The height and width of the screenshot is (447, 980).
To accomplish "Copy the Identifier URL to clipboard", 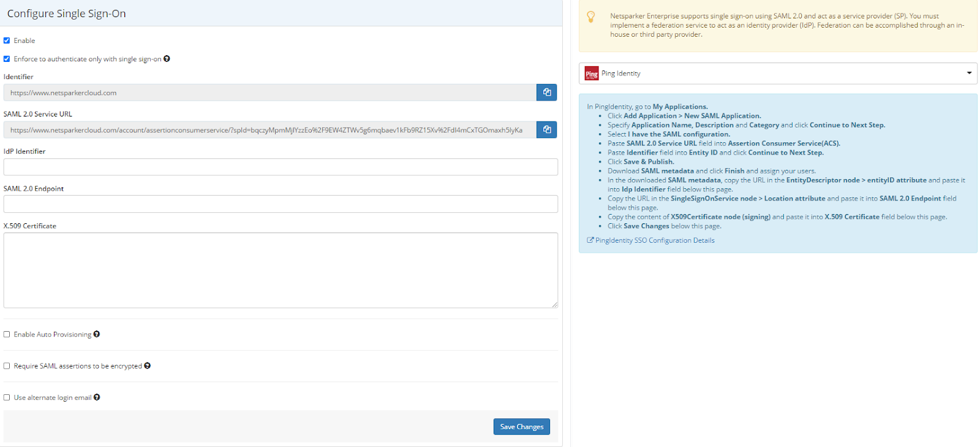I will tap(546, 93).
